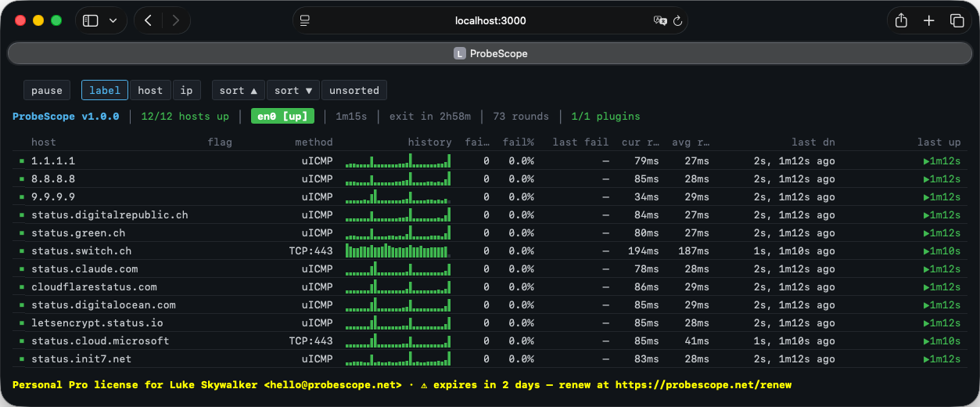Screen dimensions: 980x407
Task: Go back with the browser back arrow
Action: [148, 21]
